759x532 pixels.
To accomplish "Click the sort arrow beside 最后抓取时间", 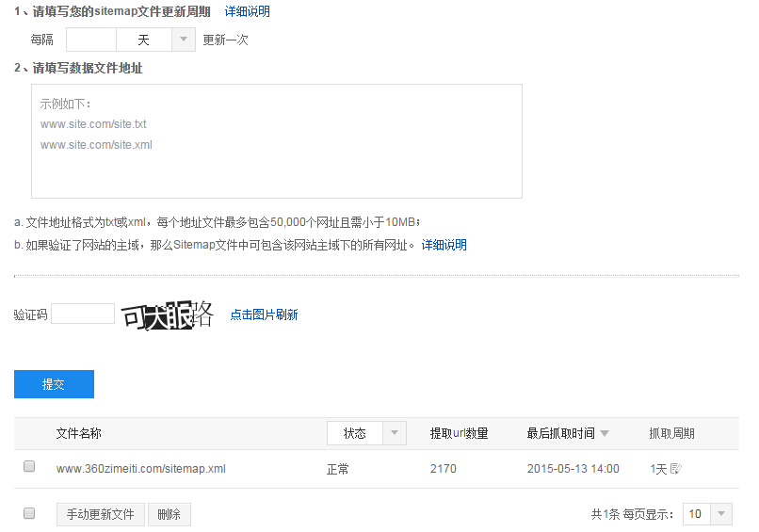I will point(605,433).
